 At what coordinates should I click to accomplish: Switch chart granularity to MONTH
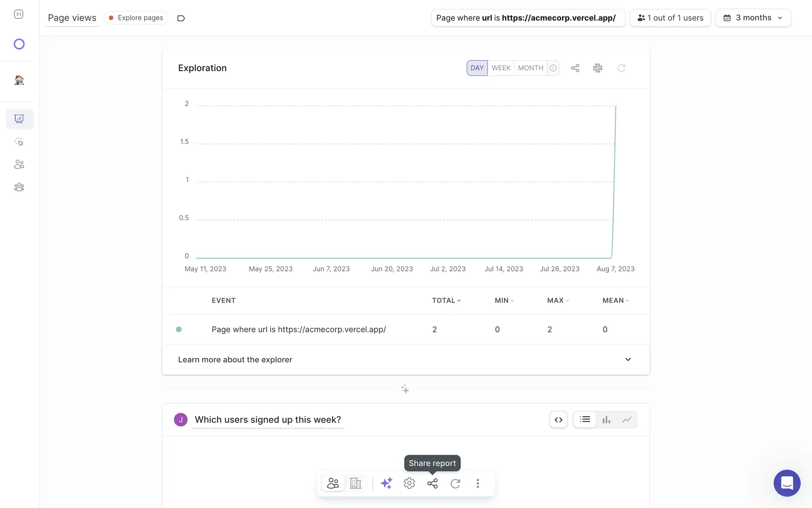(530, 68)
